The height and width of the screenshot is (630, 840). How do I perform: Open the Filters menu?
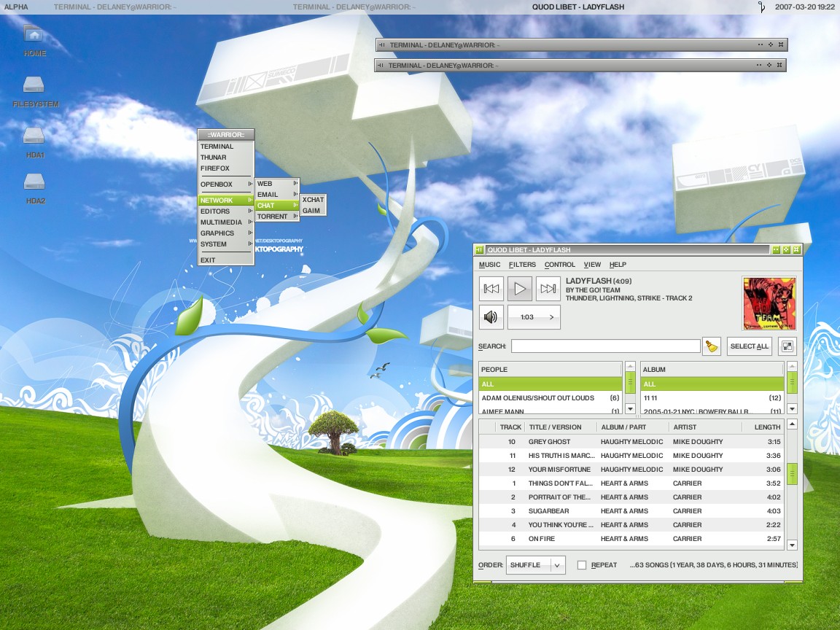click(522, 265)
